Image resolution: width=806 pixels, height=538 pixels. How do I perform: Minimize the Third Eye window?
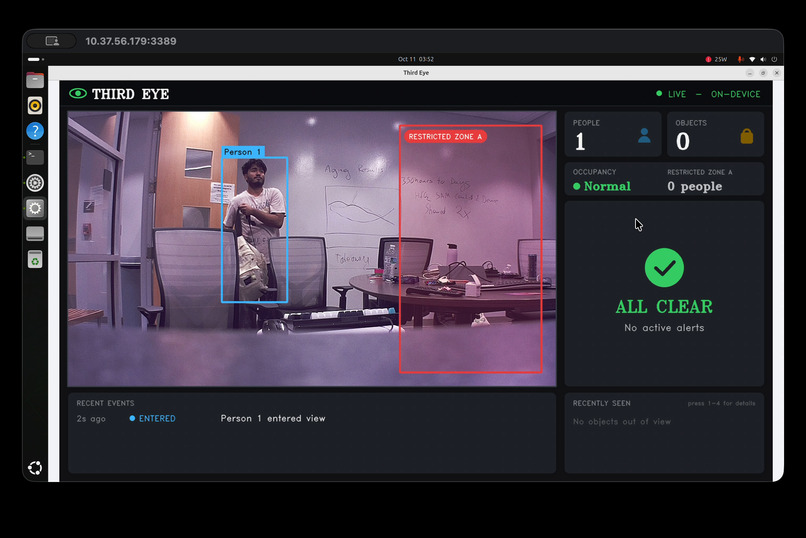coord(750,73)
